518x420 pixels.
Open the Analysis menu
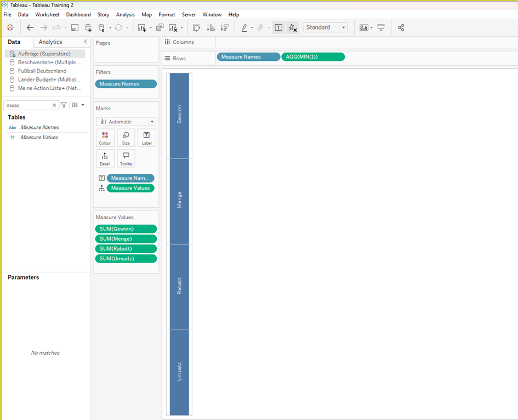click(125, 14)
